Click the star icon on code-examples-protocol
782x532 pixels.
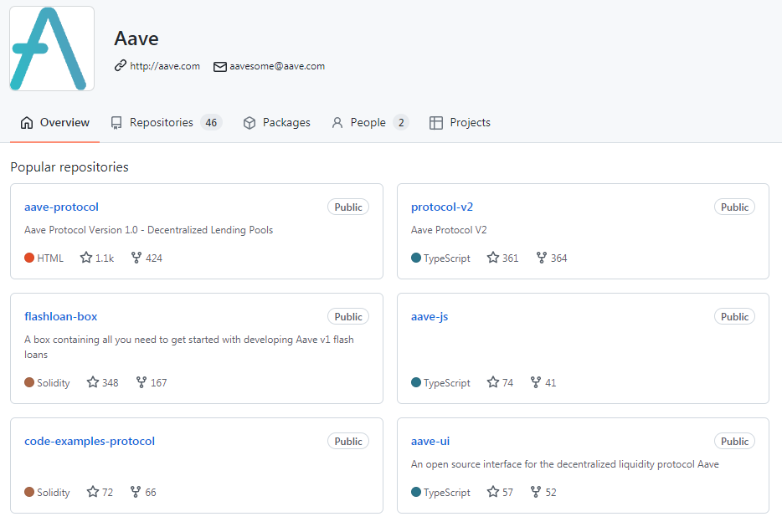point(93,492)
